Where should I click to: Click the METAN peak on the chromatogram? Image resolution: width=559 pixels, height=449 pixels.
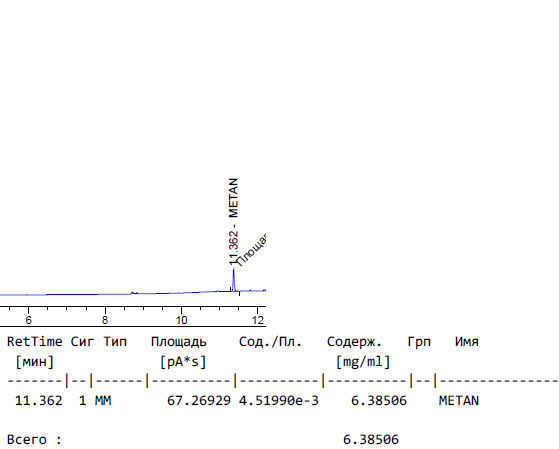(234, 280)
